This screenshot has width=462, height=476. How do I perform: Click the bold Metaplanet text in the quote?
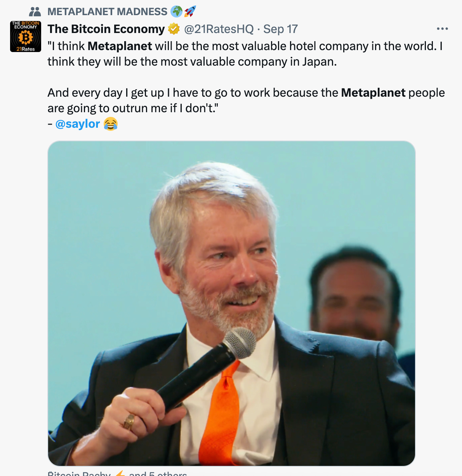[119, 46]
